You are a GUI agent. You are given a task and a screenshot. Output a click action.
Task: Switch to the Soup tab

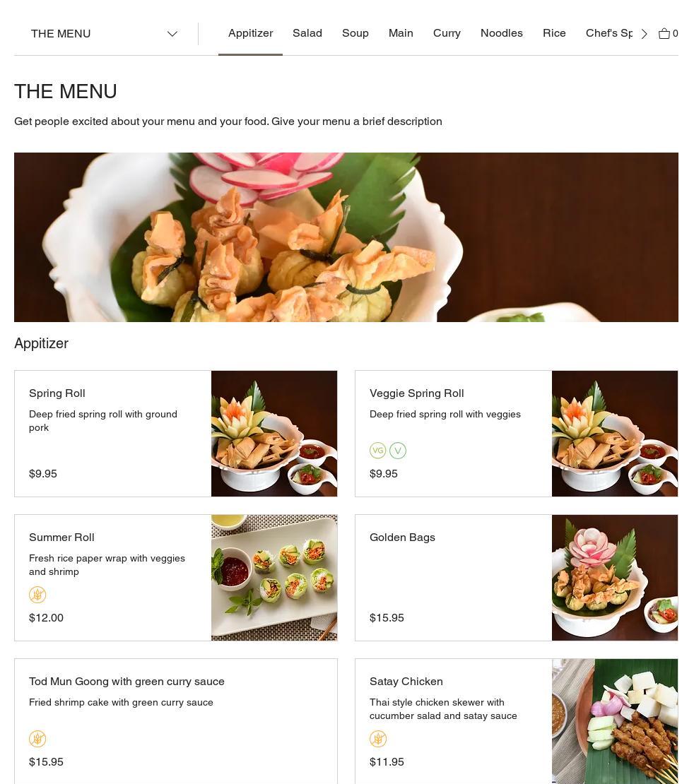pyautogui.click(x=355, y=33)
